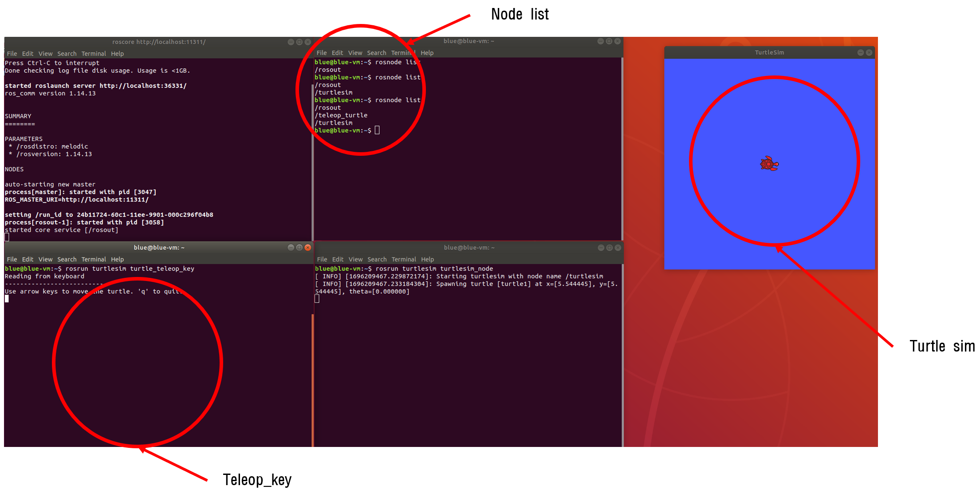
Task: Maximize the roscore terminal window
Action: pyautogui.click(x=299, y=42)
